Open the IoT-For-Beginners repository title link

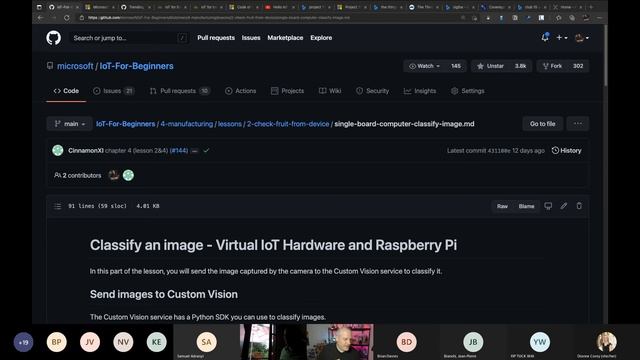tap(136, 66)
